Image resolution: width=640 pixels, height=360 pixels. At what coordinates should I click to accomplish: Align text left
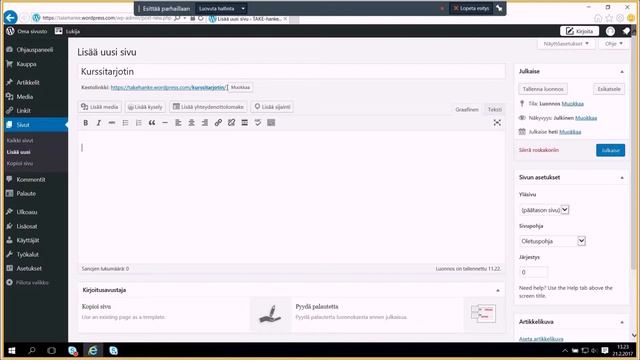click(178, 122)
